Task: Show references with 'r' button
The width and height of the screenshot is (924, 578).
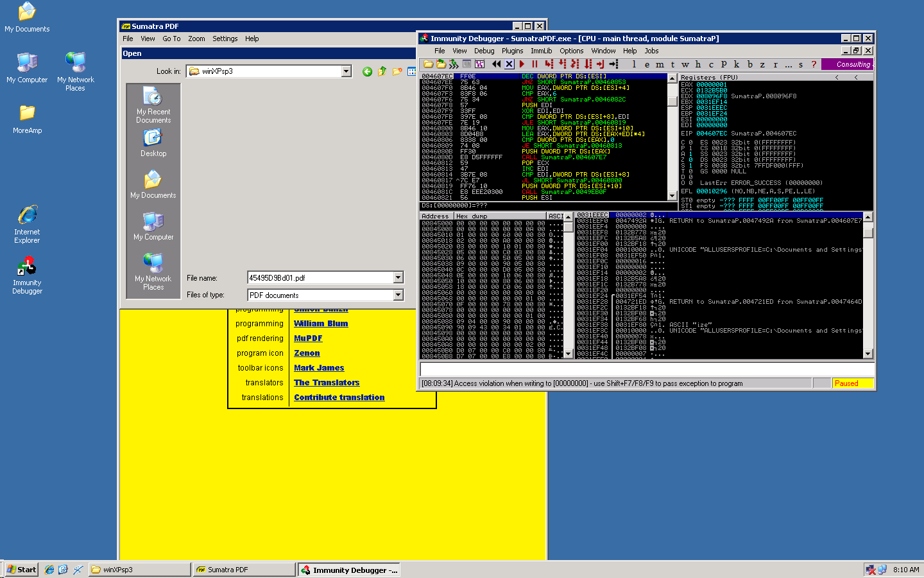Action: [x=775, y=64]
